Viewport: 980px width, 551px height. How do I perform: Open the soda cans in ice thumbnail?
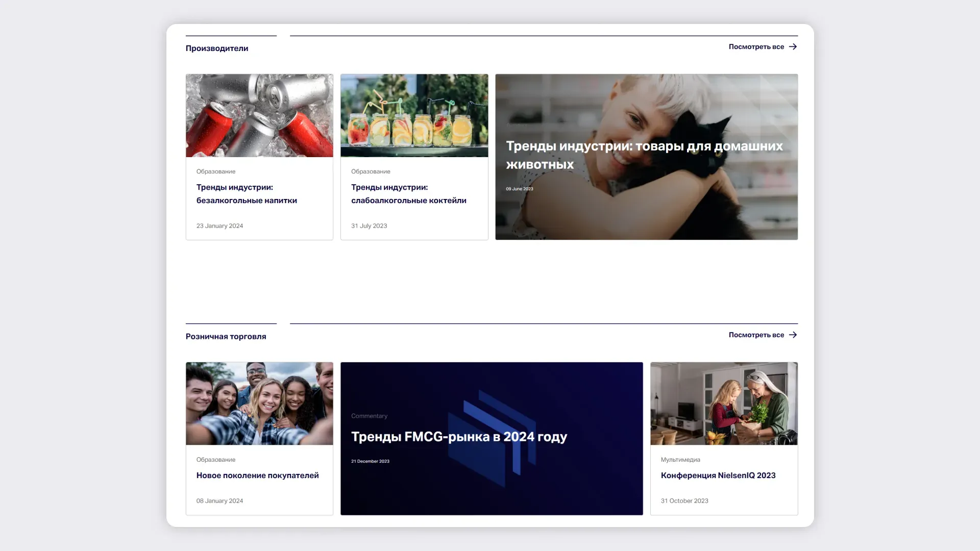[259, 115]
